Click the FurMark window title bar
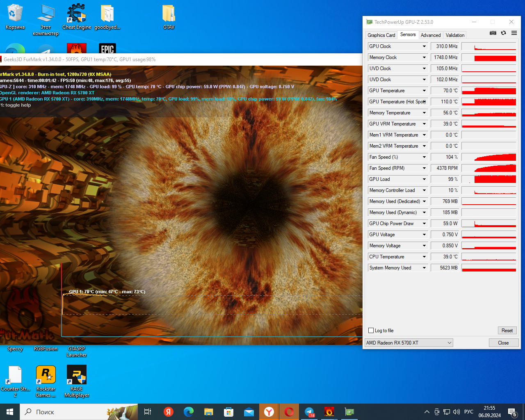 coord(181,59)
